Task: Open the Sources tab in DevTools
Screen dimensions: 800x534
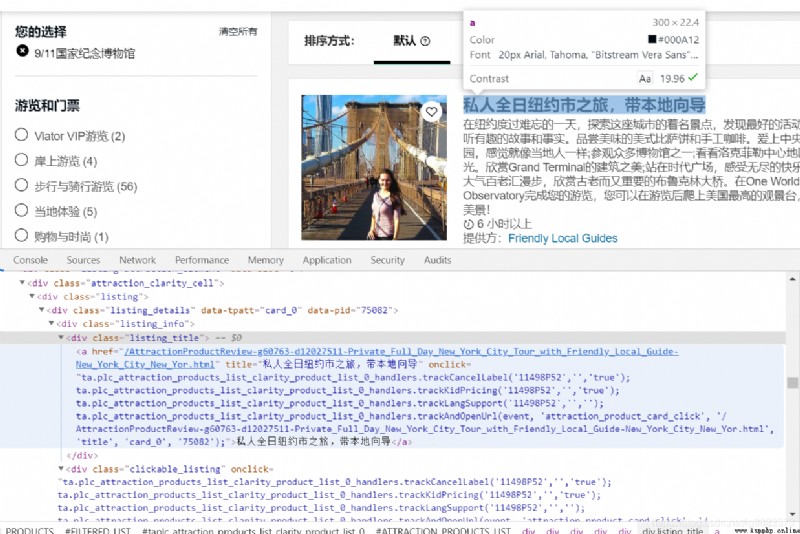Action: 83,260
